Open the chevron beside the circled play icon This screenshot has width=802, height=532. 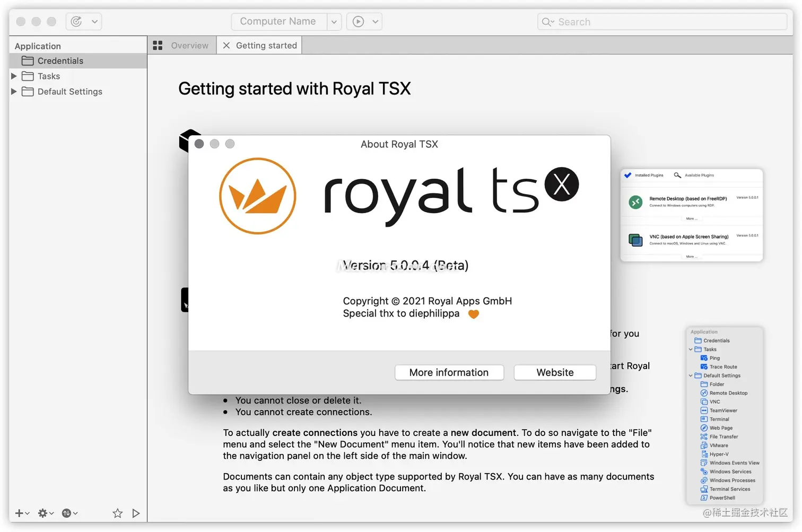coord(375,22)
